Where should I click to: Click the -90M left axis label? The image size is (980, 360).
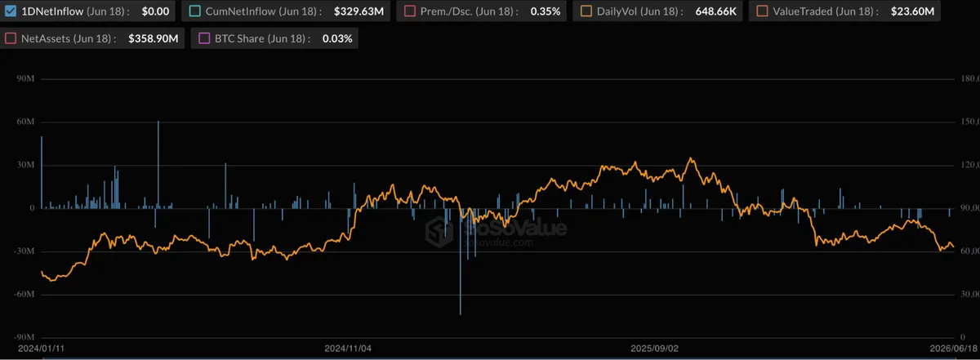tap(23, 336)
